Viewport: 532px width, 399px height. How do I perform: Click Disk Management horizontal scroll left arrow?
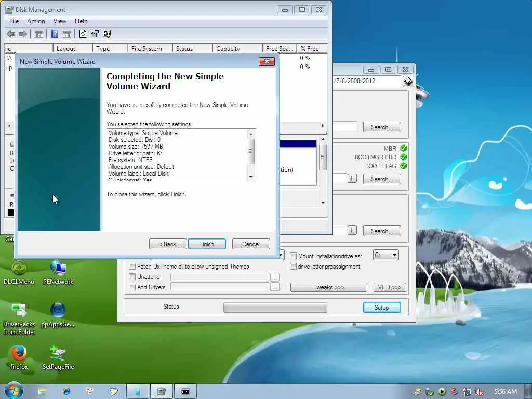point(9,126)
